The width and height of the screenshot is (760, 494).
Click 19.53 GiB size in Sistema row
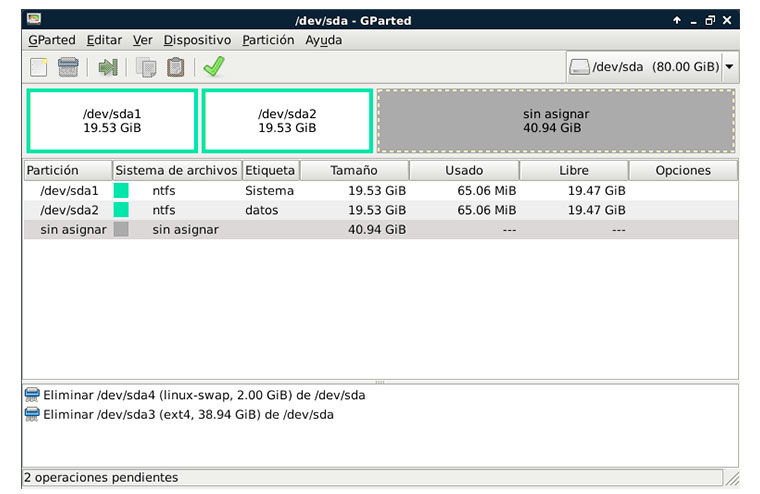(377, 191)
